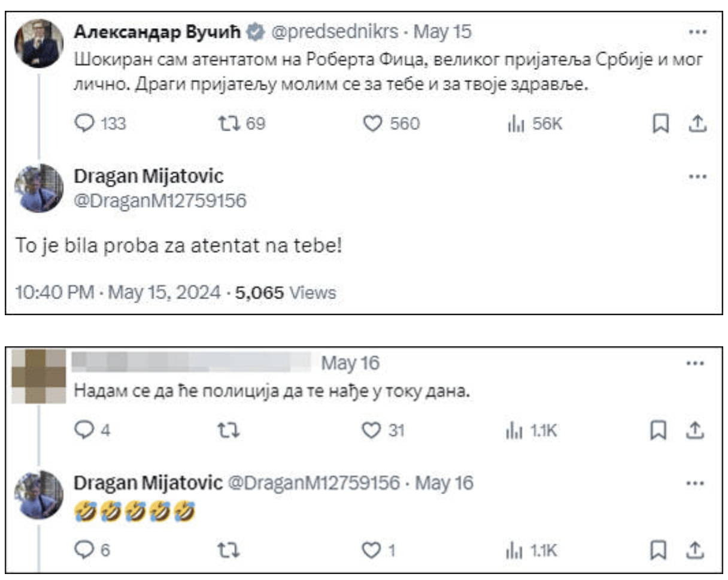Like the May 16 reply with 31 likes
Viewport: 728px width, 580px height.
click(373, 430)
